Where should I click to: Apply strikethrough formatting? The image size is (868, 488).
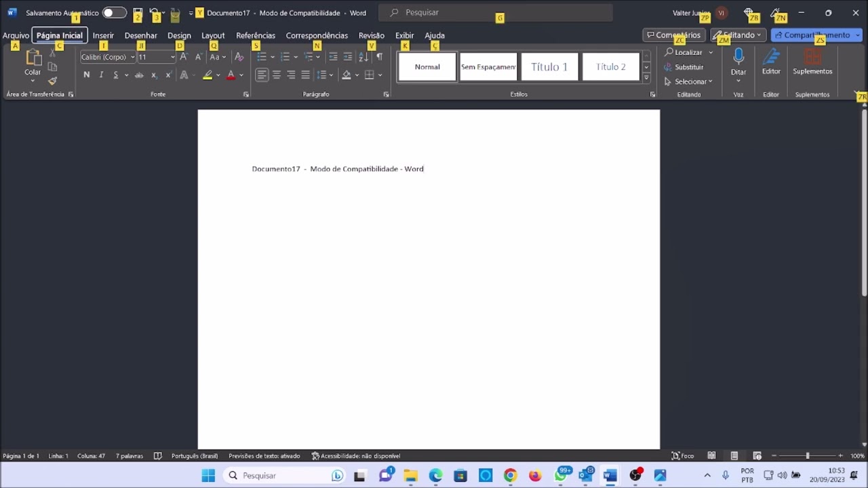[139, 75]
